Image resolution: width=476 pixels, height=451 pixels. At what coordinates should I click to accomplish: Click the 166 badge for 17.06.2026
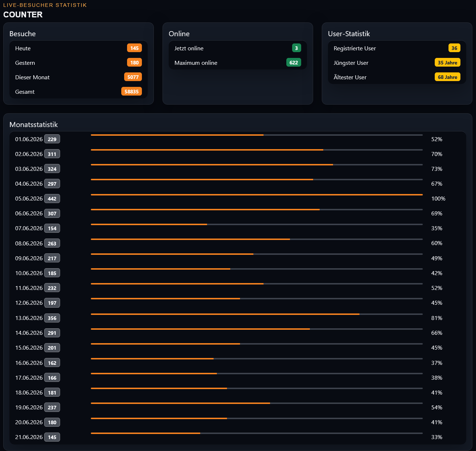point(52,378)
